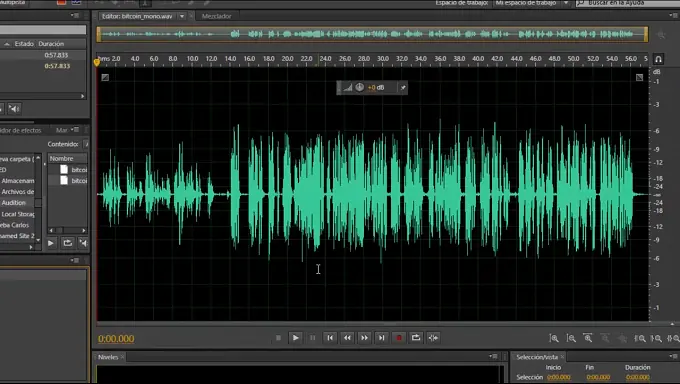This screenshot has height=384, width=680.
Task: Click the headphones icon beside the timeline ruler
Action: [658, 59]
